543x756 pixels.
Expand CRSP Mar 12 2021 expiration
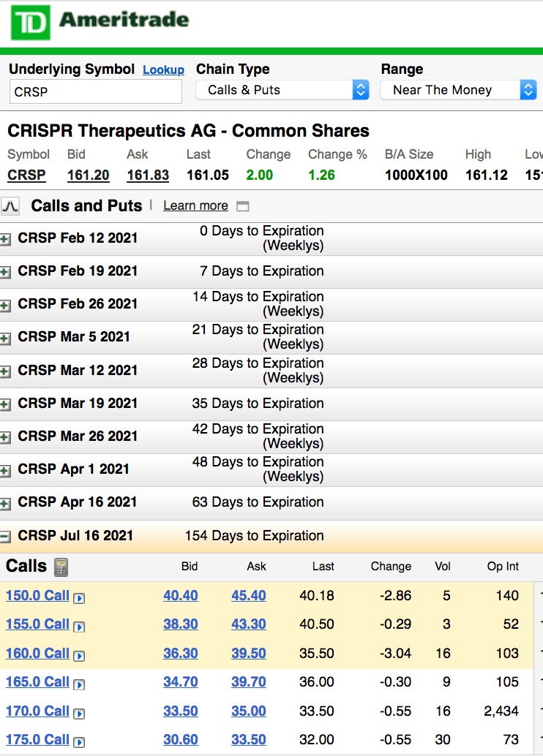click(5, 371)
